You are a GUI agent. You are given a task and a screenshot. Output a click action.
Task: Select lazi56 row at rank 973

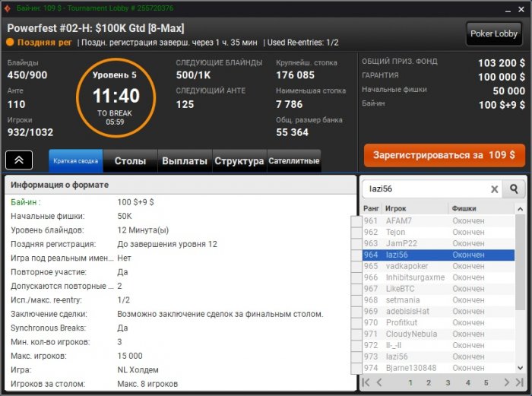click(x=438, y=356)
